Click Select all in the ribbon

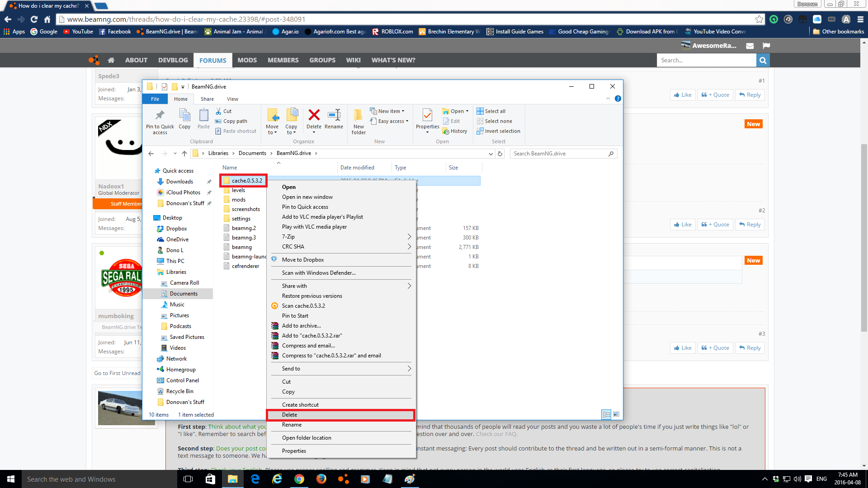pyautogui.click(x=491, y=111)
